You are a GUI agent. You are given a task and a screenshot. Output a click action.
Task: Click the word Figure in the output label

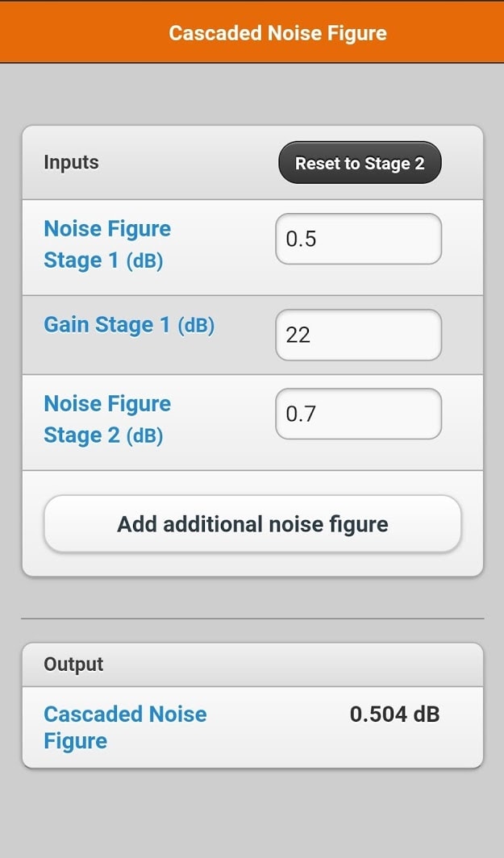[75, 741]
